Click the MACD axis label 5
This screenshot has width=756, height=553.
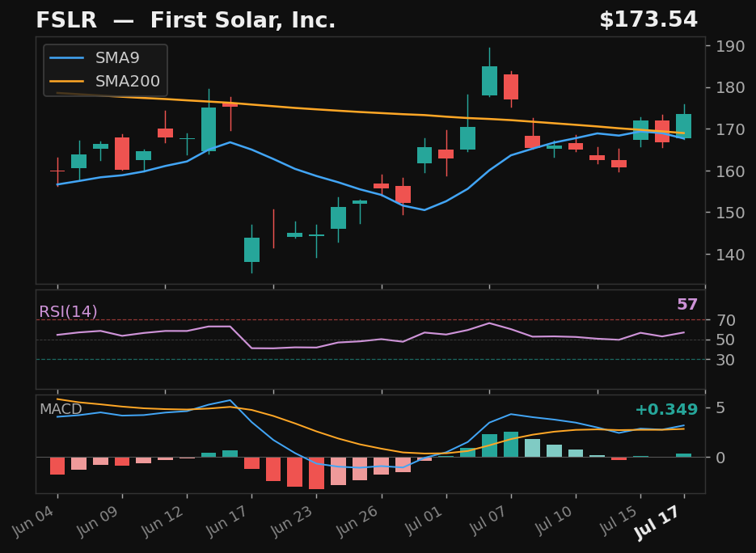(720, 408)
